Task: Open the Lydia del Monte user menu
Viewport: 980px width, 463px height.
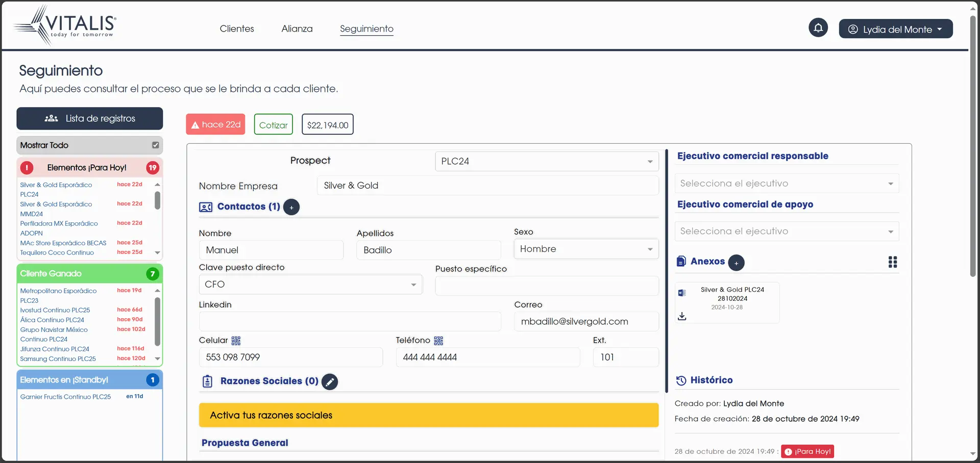Action: [x=895, y=29]
